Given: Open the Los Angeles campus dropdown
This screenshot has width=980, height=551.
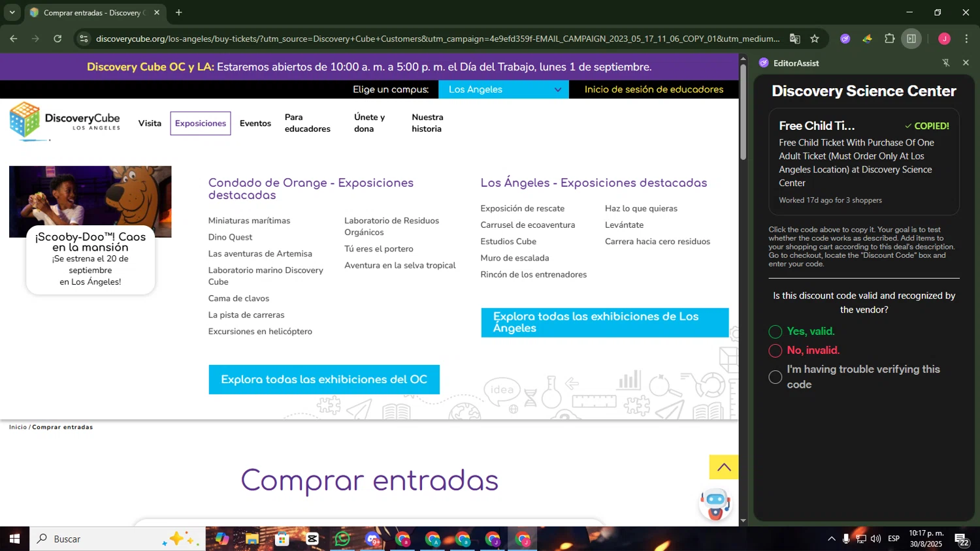Looking at the screenshot, I should coord(504,89).
